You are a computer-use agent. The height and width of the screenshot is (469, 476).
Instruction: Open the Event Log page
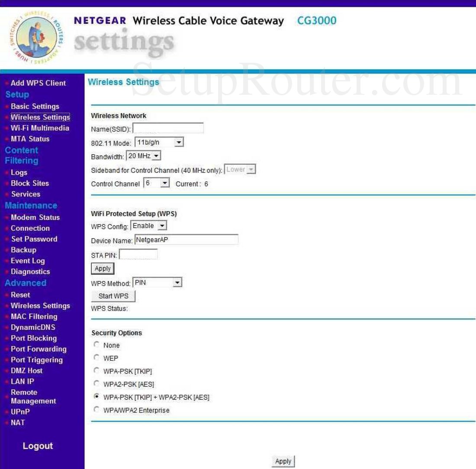coord(28,261)
